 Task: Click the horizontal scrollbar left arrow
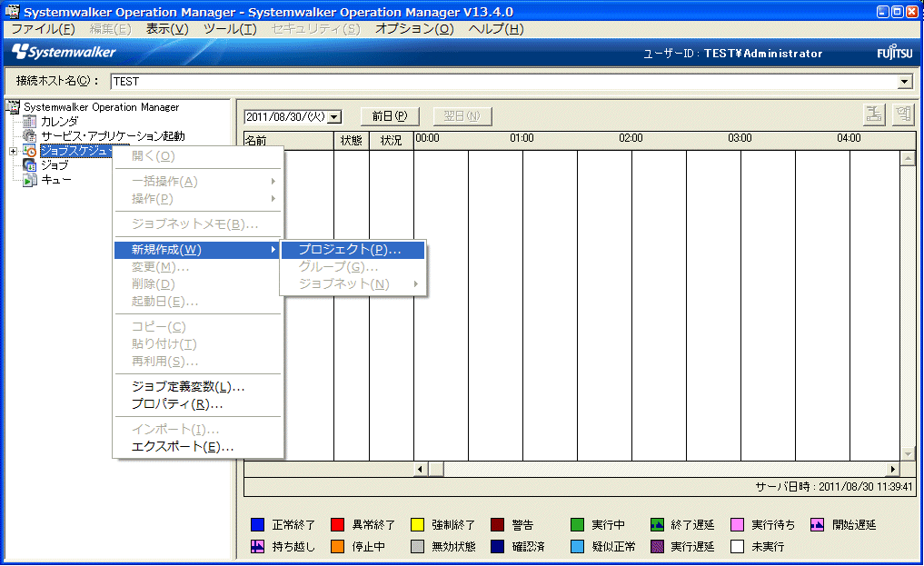[420, 470]
